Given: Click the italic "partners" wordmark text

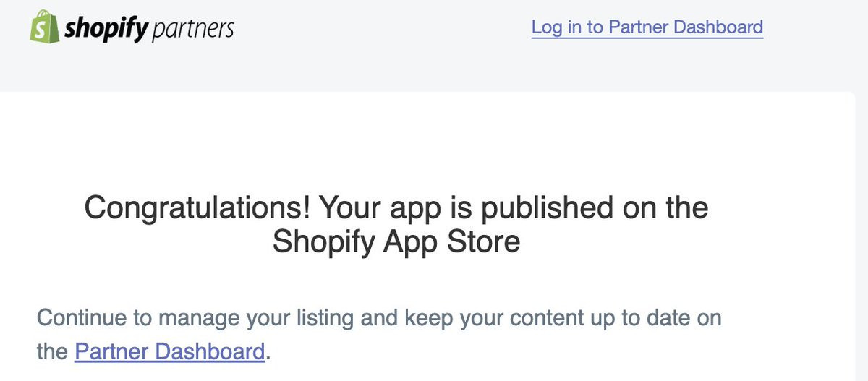Looking at the screenshot, I should click(x=192, y=29).
